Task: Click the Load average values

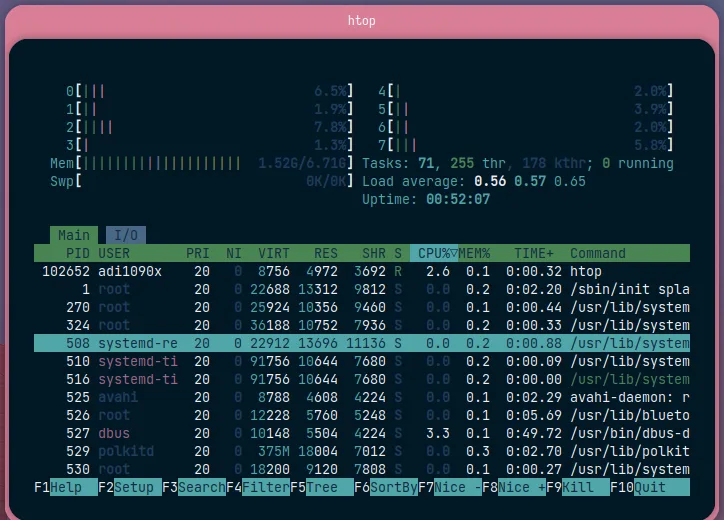Action: [x=530, y=181]
